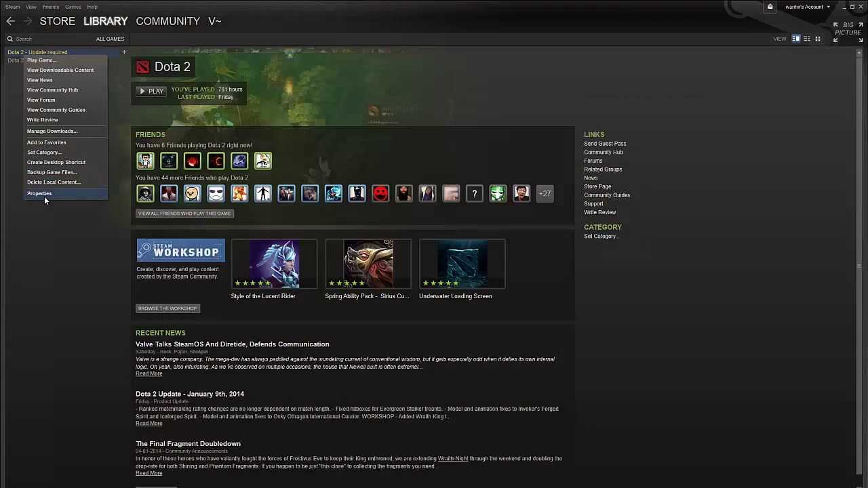Image resolution: width=868 pixels, height=488 pixels.
Task: Choose Play Game... from context menu
Action: (x=66, y=60)
